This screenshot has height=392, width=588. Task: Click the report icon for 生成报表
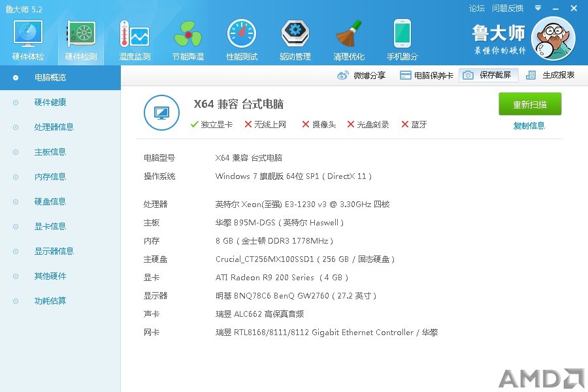(531, 75)
